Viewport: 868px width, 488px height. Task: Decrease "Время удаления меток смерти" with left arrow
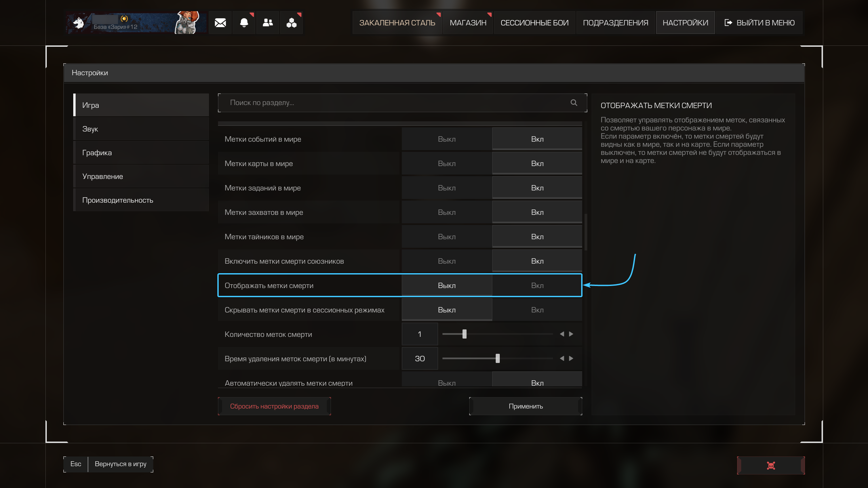(x=562, y=359)
